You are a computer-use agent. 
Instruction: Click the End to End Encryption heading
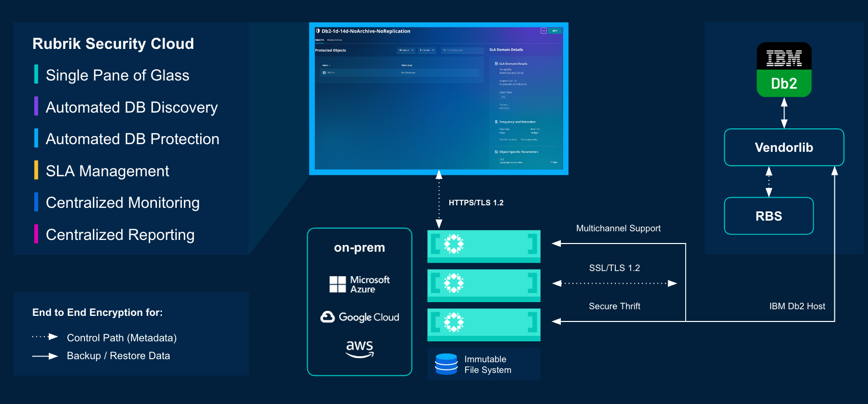(x=97, y=312)
